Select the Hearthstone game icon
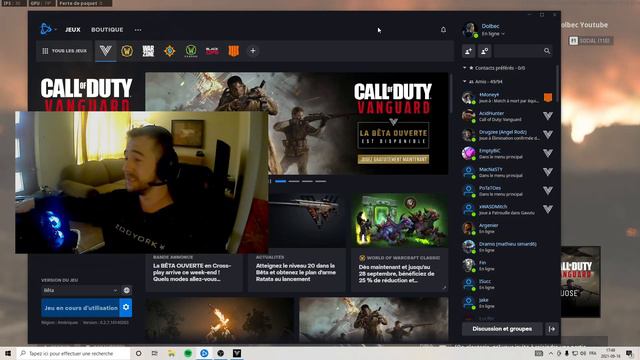 pyautogui.click(x=170, y=51)
